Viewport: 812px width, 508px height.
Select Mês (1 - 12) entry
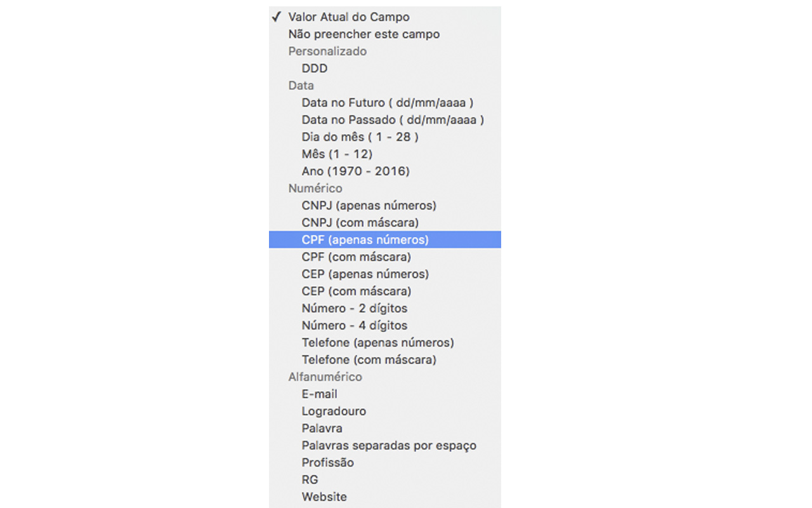point(337,154)
